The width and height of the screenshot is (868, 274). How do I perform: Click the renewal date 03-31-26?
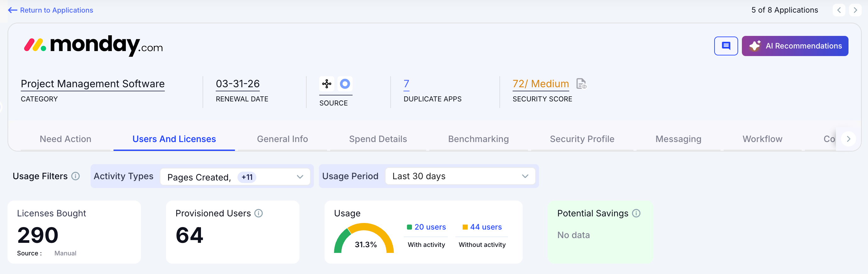point(237,84)
